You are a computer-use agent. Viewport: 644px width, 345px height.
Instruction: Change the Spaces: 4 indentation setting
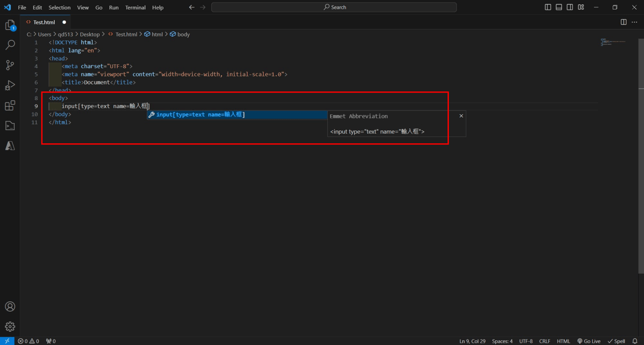tap(502, 341)
